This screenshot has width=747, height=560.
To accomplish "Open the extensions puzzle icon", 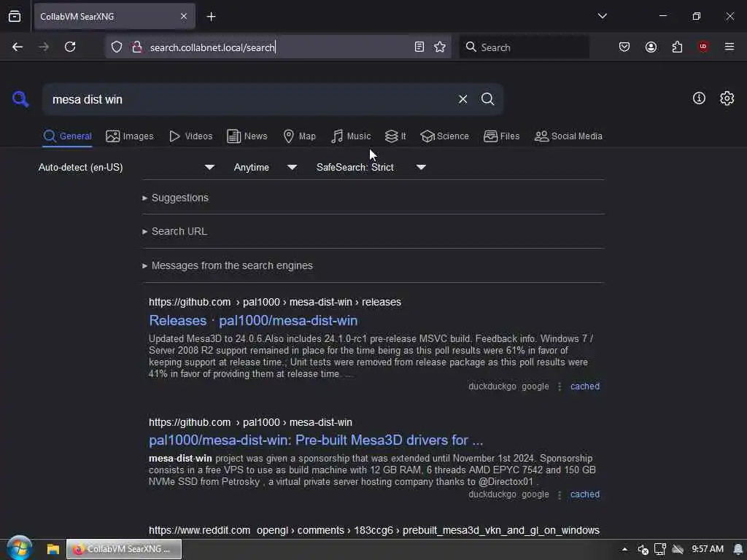I will (x=677, y=47).
